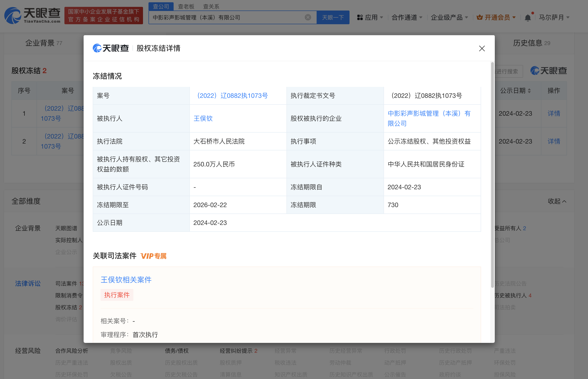
Task: Open 王俣钦相关案件 related case link
Action: tap(126, 280)
